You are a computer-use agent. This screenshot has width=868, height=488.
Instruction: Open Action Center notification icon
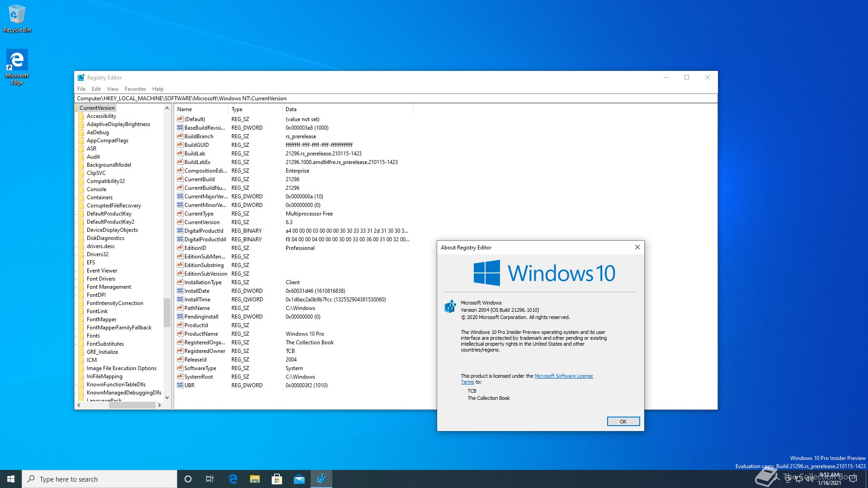click(x=854, y=479)
